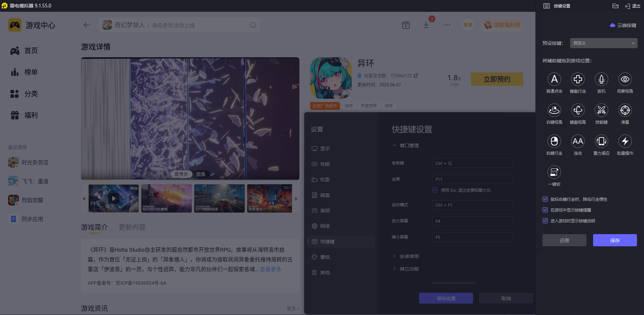
Task: Expand the 安卓常用 section
Action: (x=409, y=256)
